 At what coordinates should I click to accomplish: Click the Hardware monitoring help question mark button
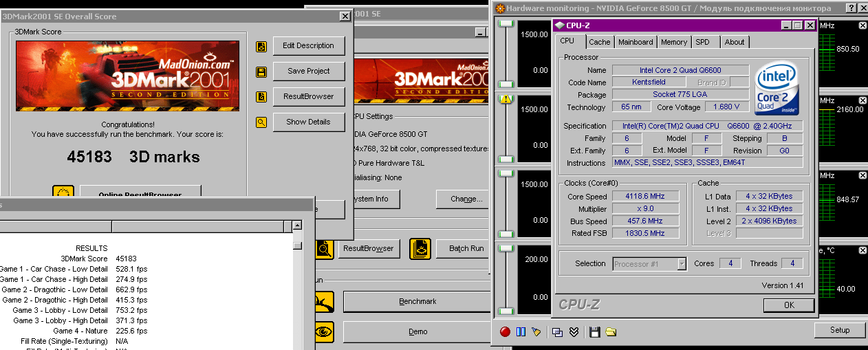(851, 8)
